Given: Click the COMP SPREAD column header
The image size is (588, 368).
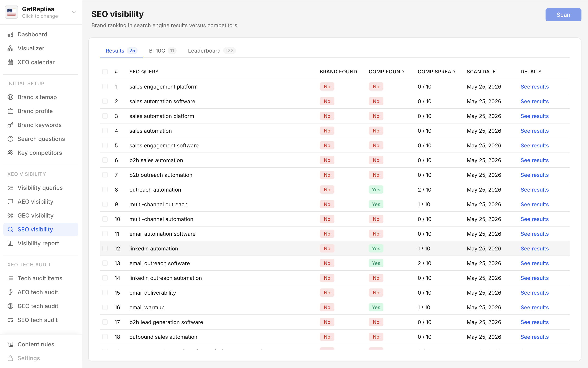Looking at the screenshot, I should (436, 72).
